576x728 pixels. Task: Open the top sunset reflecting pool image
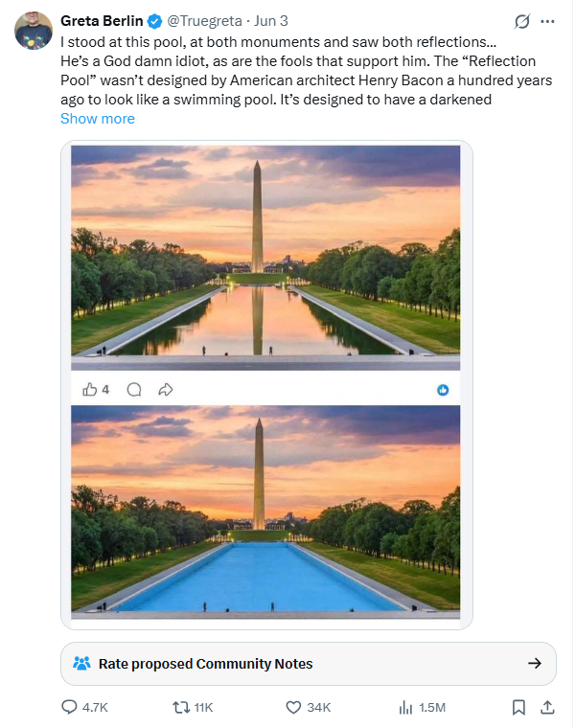pyautogui.click(x=265, y=258)
